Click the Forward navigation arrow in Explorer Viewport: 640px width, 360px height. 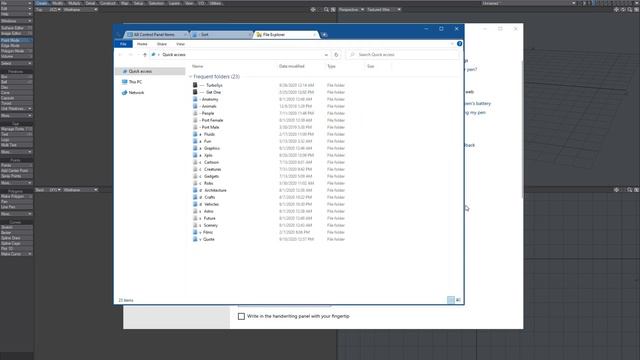130,55
